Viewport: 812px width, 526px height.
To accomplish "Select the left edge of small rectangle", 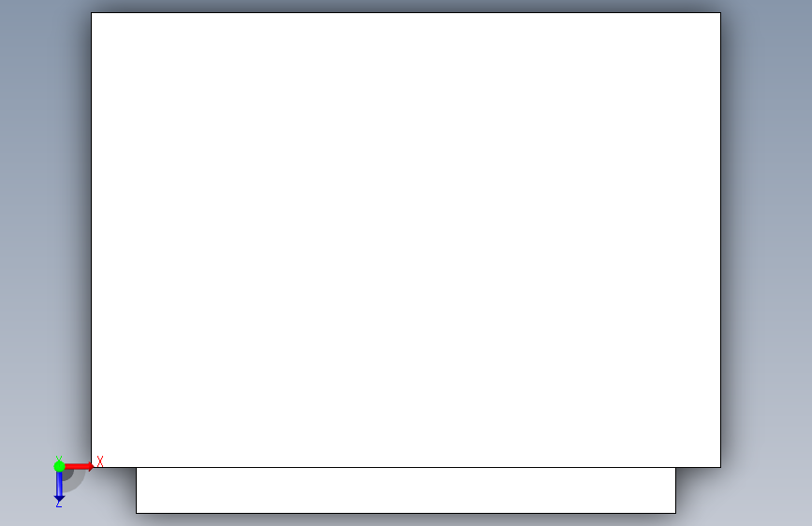I will (136, 490).
